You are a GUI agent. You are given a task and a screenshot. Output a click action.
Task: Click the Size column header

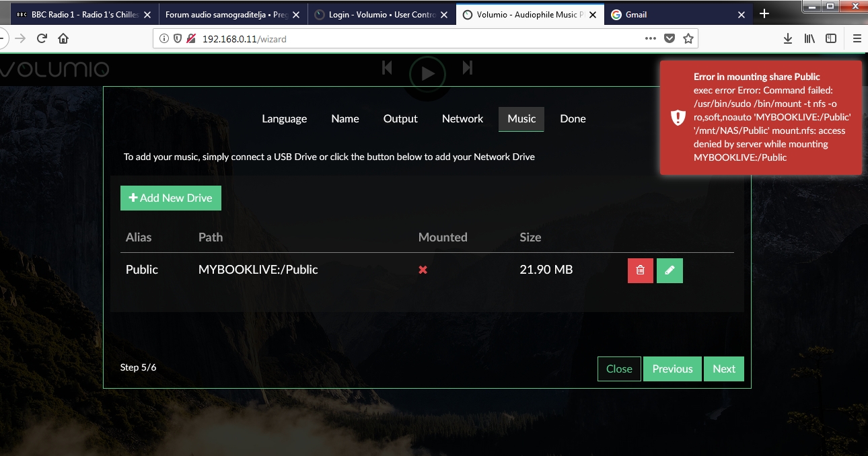pyautogui.click(x=530, y=237)
